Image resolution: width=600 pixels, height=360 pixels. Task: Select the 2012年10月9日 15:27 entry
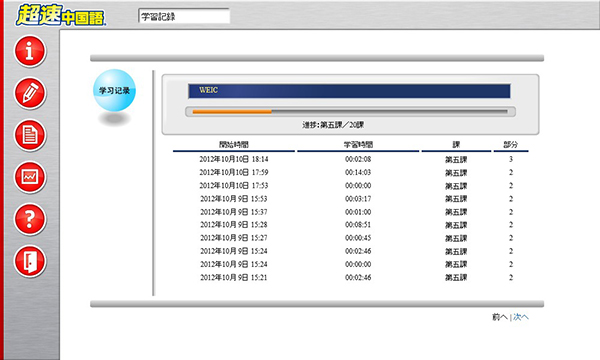pyautogui.click(x=234, y=238)
